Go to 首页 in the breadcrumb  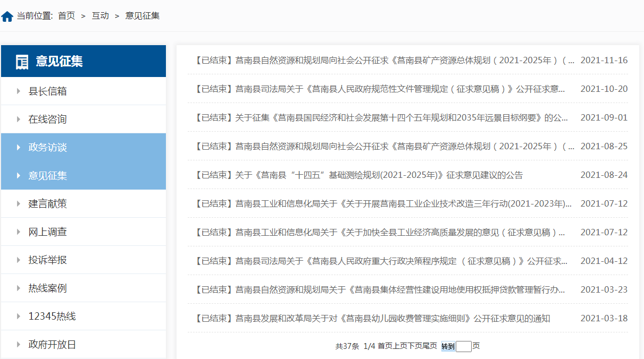point(66,16)
